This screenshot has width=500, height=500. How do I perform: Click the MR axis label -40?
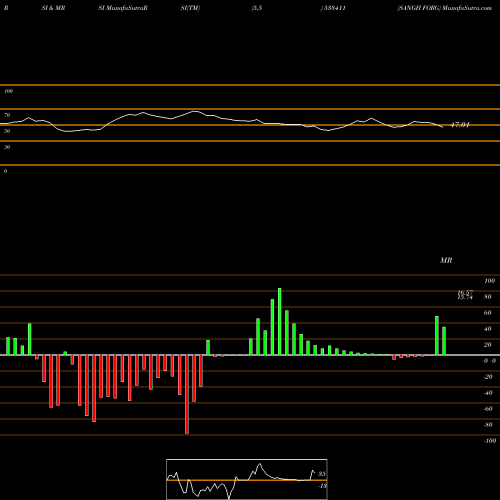(488, 393)
